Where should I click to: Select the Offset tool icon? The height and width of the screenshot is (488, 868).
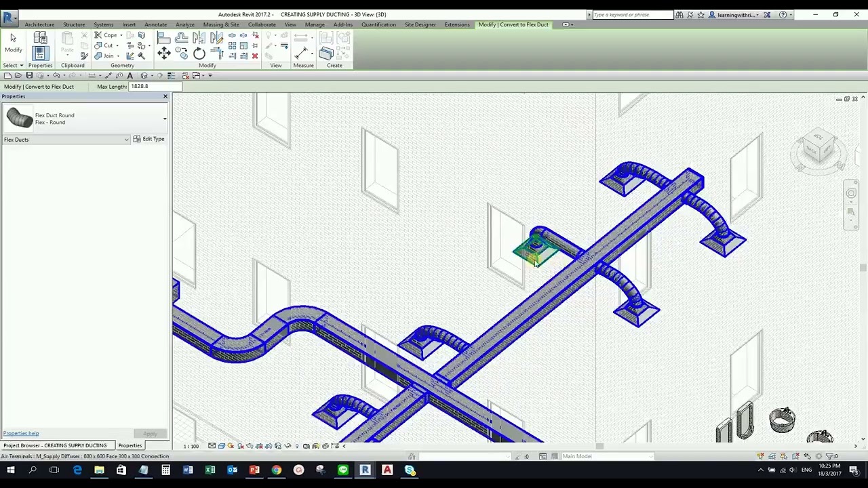(x=181, y=37)
